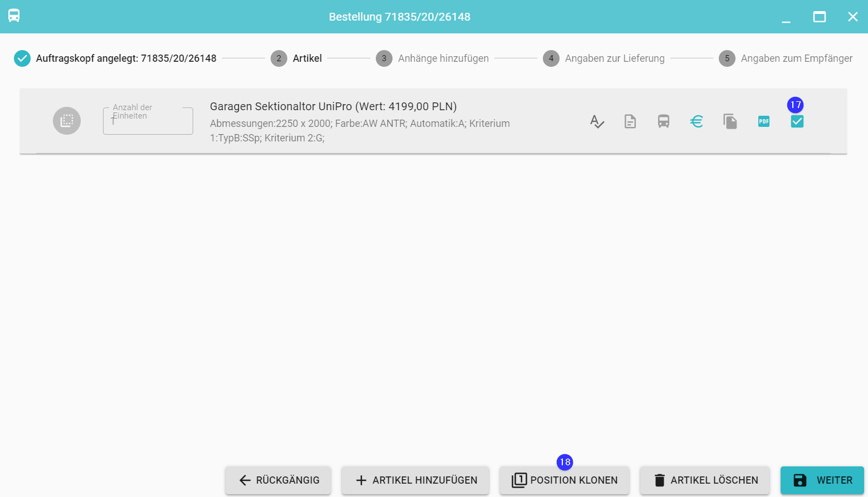Jump to step 4 Angaben zur Lieferung
The image size is (868, 497).
pyautogui.click(x=604, y=58)
